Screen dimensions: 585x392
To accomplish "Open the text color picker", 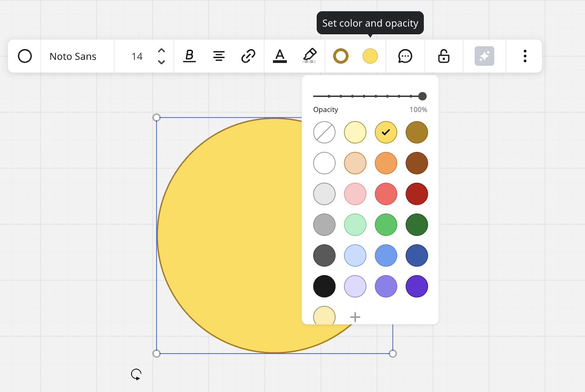I will 280,56.
